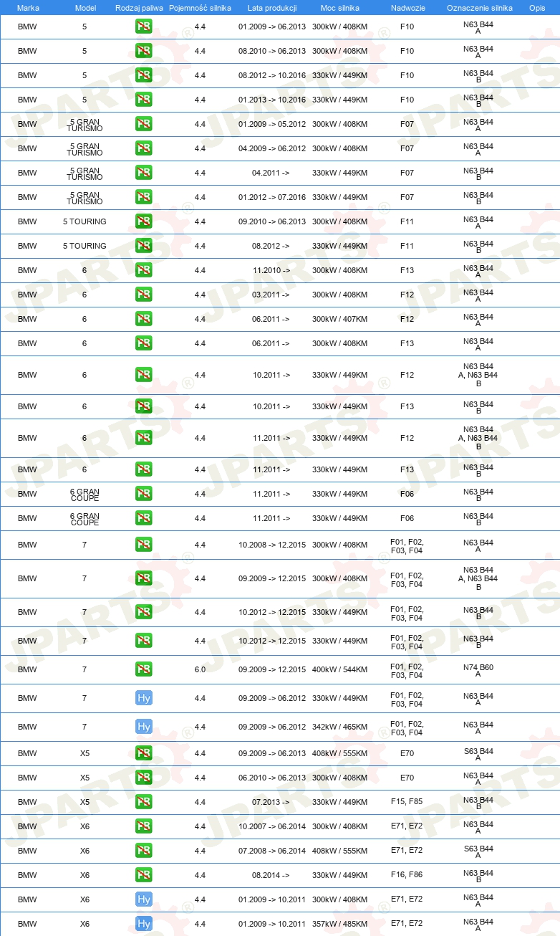The image size is (560, 936).
Task: Click the date 04.2009 -> 06.2012
Action: click(271, 148)
